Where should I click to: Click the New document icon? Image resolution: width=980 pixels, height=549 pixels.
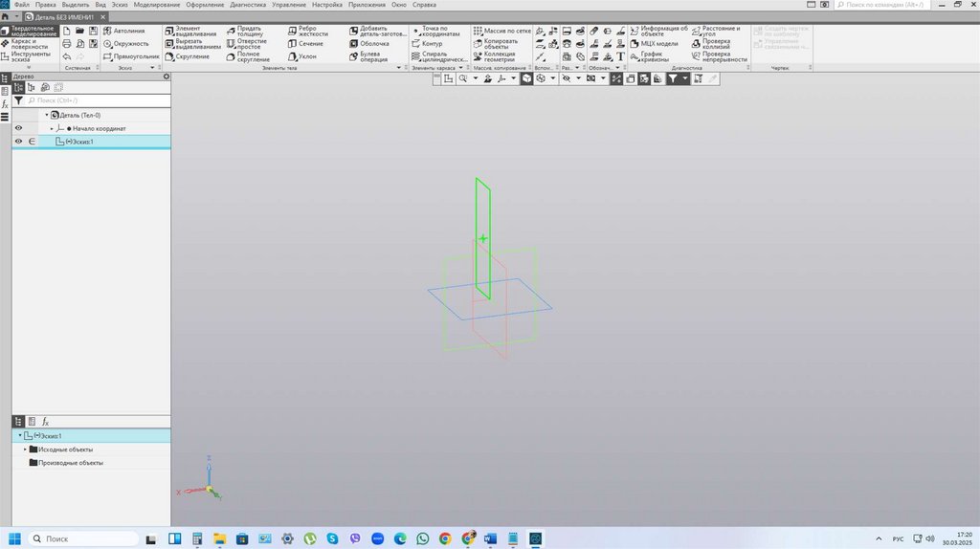(67, 31)
